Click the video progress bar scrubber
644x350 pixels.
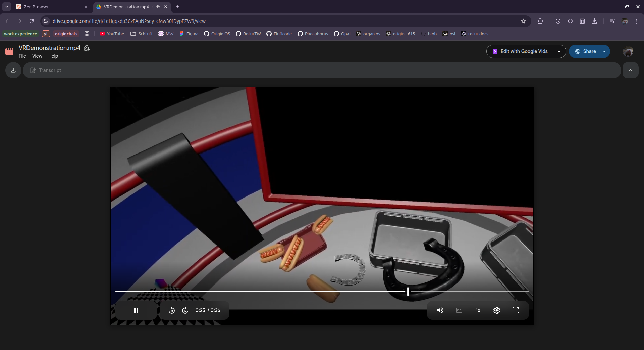[x=408, y=292]
